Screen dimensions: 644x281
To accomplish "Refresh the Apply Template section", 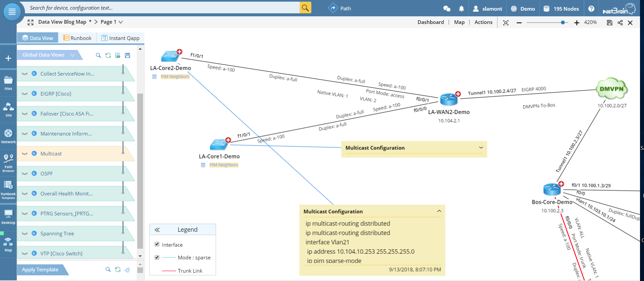I will (x=118, y=269).
